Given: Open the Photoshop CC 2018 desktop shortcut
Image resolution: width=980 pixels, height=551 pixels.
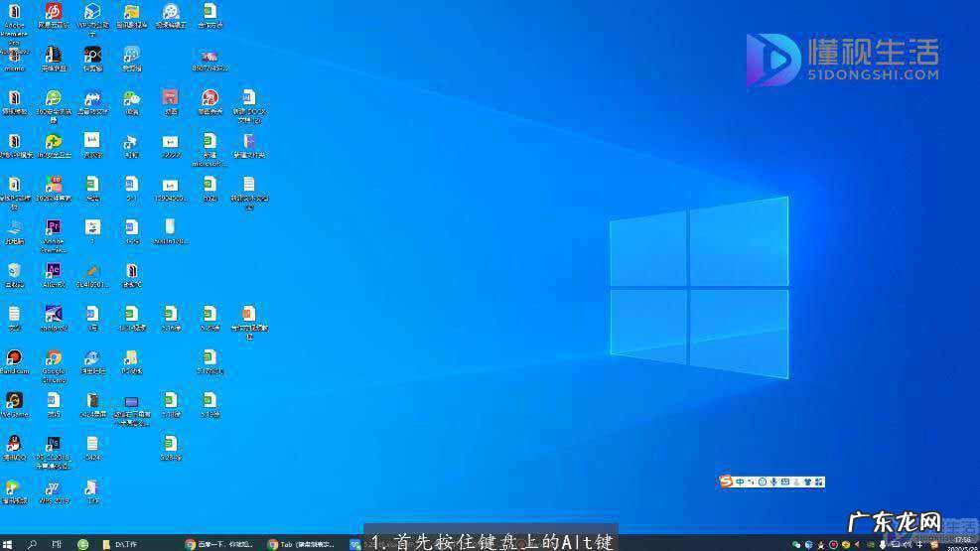Looking at the screenshot, I should pos(54,443).
